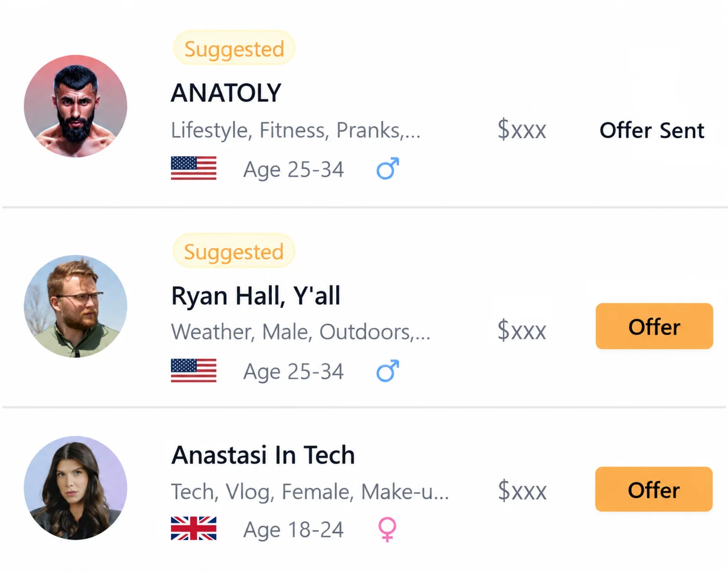The height and width of the screenshot is (571, 728).
Task: Send an Offer to Ryan Hall, Y'all
Action: coord(654,326)
